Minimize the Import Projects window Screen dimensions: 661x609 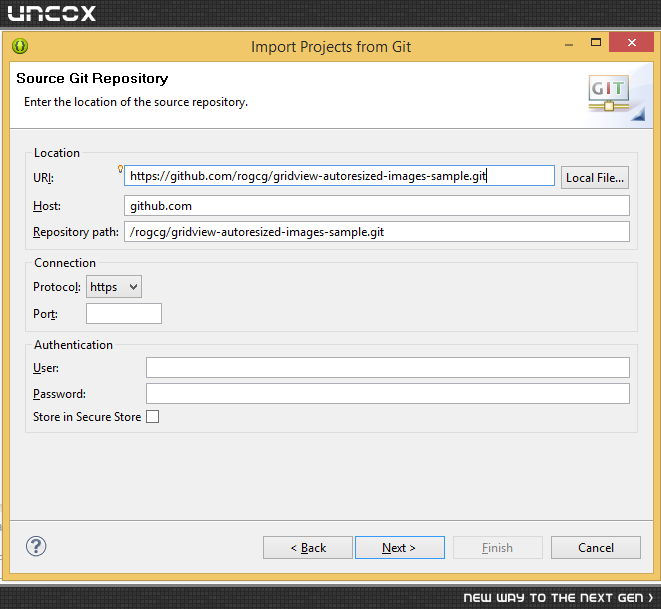pos(569,44)
